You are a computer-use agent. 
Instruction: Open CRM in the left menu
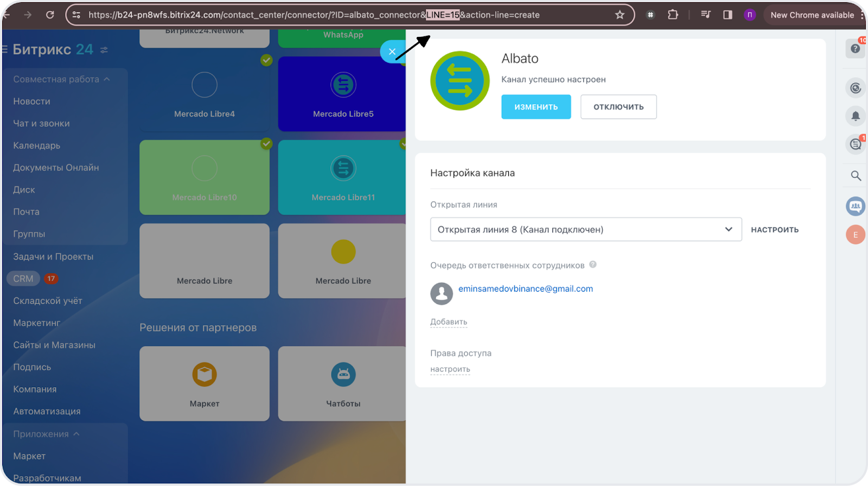pos(23,279)
